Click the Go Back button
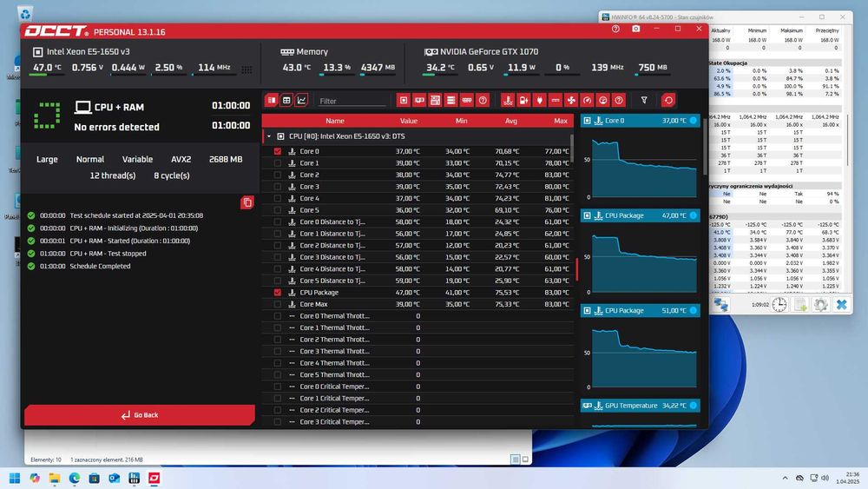The image size is (868, 489). pos(140,415)
